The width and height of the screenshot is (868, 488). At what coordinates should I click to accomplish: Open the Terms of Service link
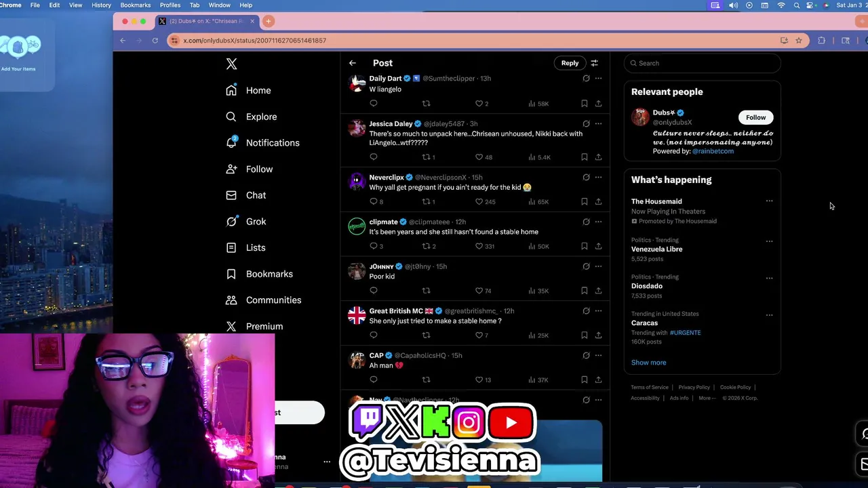[x=650, y=388]
